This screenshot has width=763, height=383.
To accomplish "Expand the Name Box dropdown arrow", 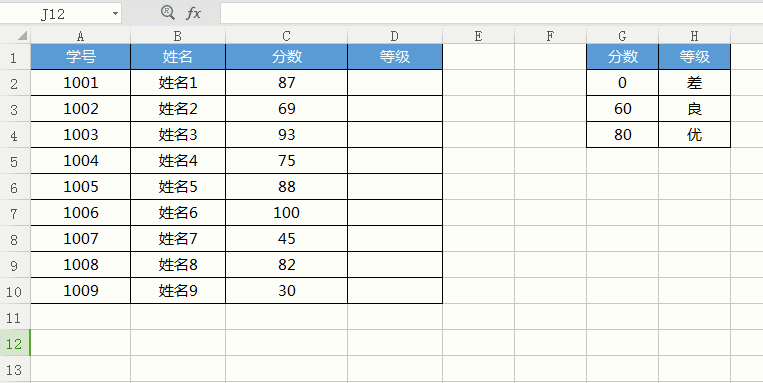I will click(115, 14).
